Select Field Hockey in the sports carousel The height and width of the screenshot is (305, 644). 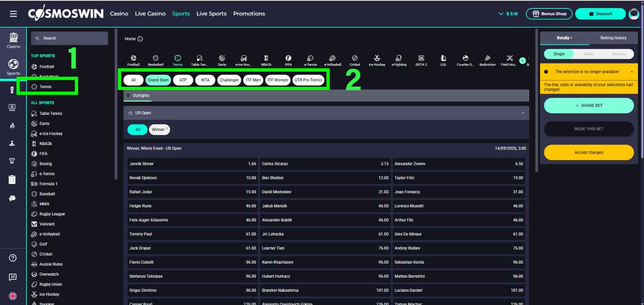tap(509, 60)
